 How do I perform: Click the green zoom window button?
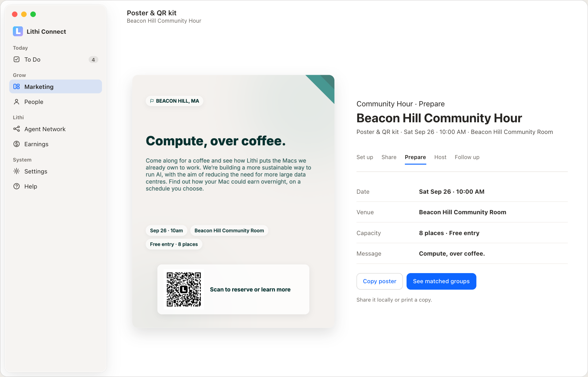click(33, 14)
